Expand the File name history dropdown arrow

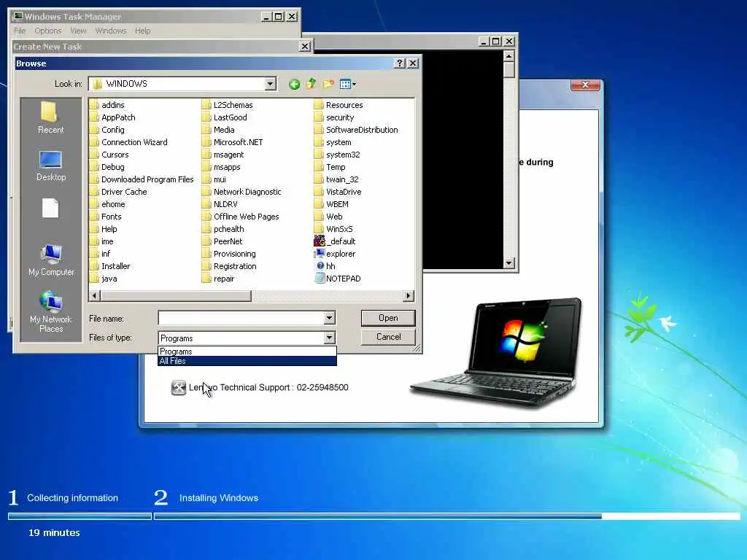(x=329, y=318)
